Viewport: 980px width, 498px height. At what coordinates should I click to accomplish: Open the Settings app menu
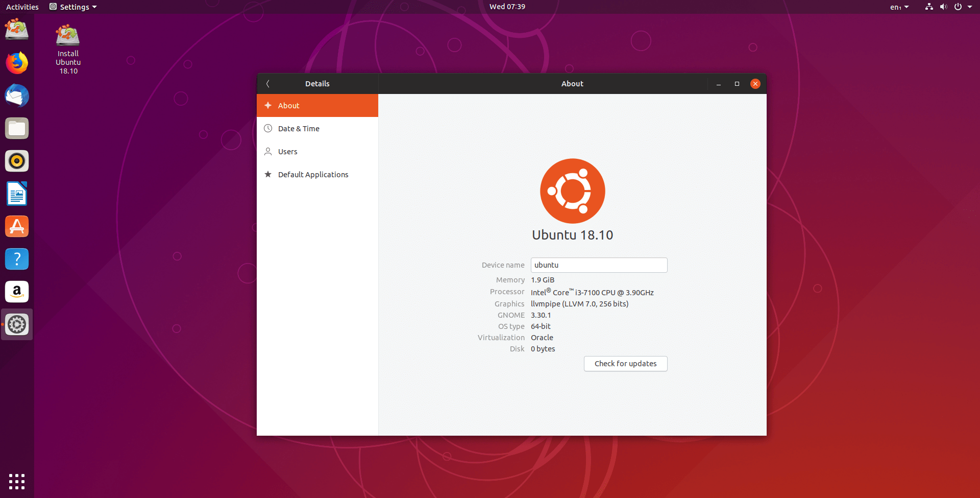click(73, 7)
